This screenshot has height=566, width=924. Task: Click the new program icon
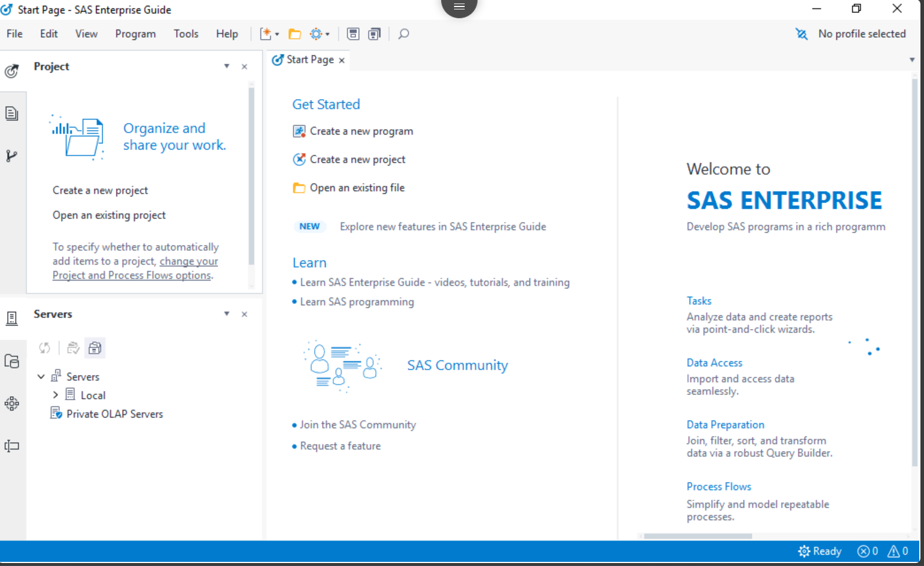pyautogui.click(x=300, y=131)
